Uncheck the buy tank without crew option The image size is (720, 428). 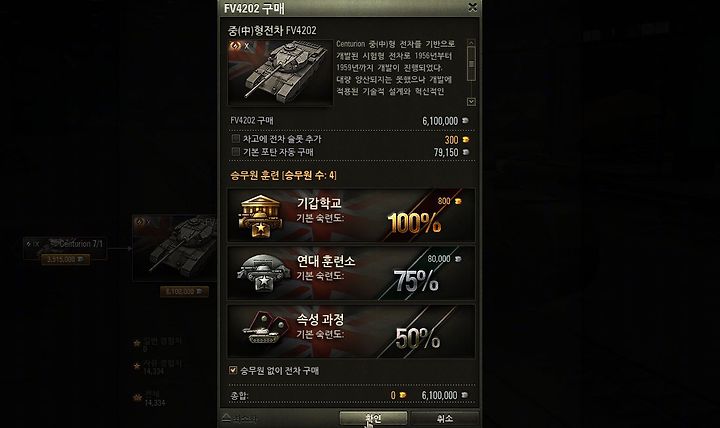coord(233,370)
